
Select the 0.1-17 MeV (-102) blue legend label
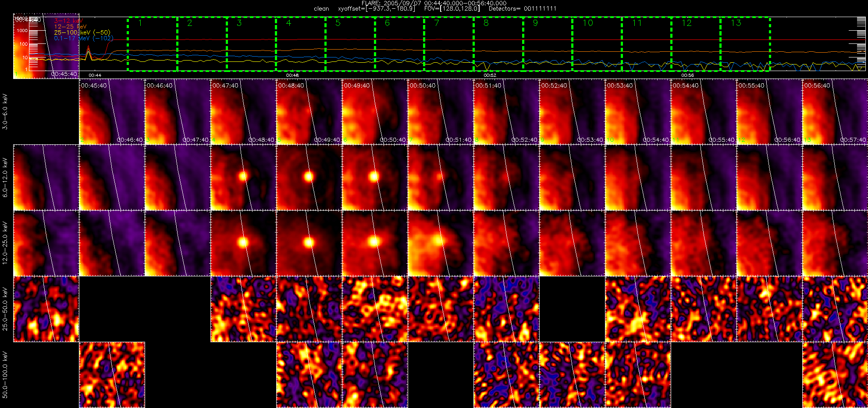point(83,38)
